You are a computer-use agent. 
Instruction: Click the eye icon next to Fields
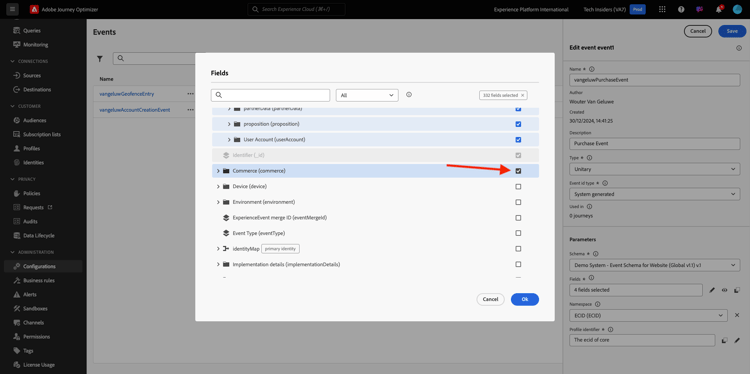724,290
